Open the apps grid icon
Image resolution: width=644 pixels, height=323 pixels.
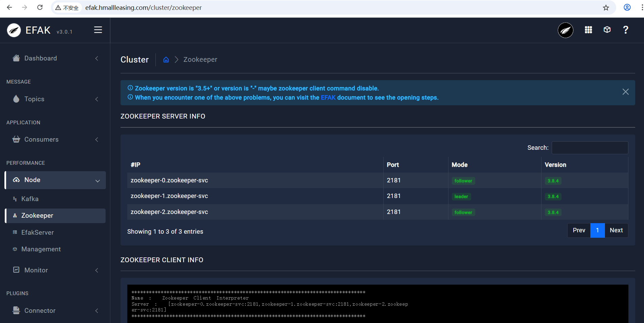(x=588, y=30)
